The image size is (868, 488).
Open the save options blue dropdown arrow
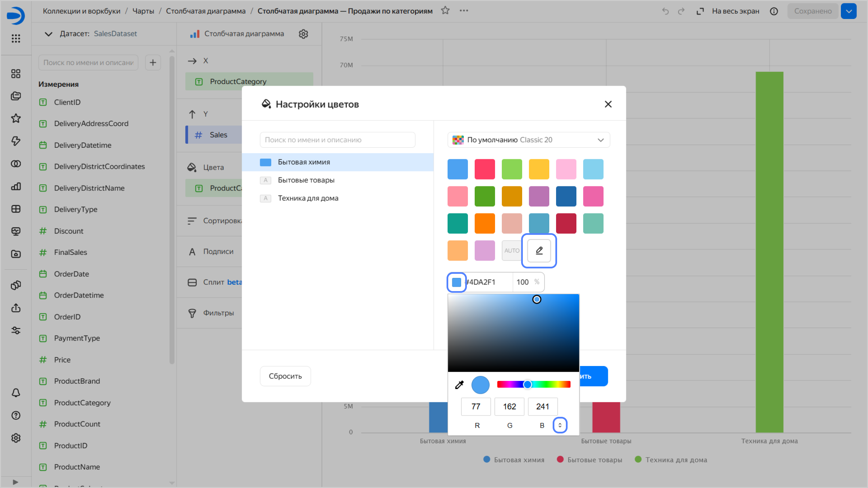point(849,11)
